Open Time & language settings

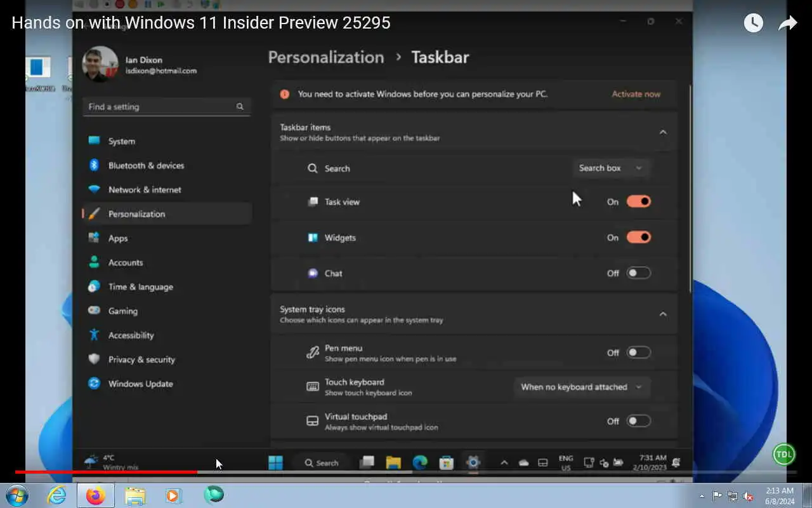pos(167,286)
